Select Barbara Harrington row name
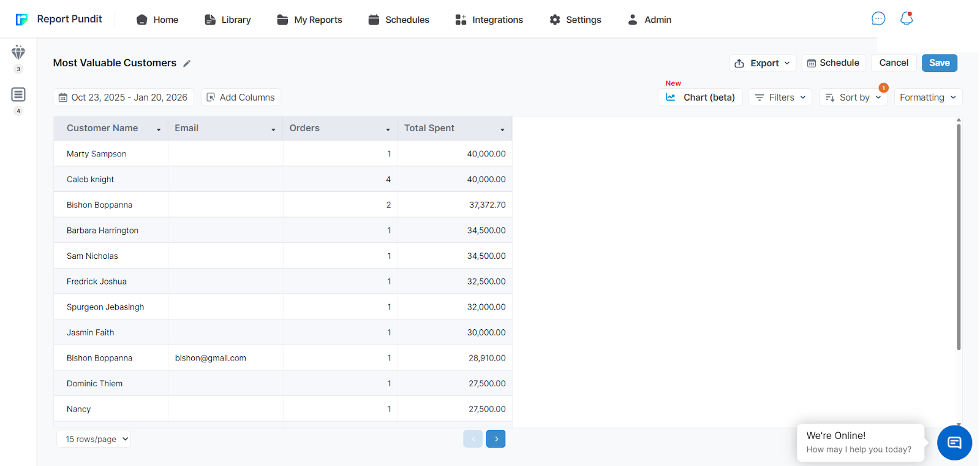Image resolution: width=980 pixels, height=466 pixels. coord(102,231)
